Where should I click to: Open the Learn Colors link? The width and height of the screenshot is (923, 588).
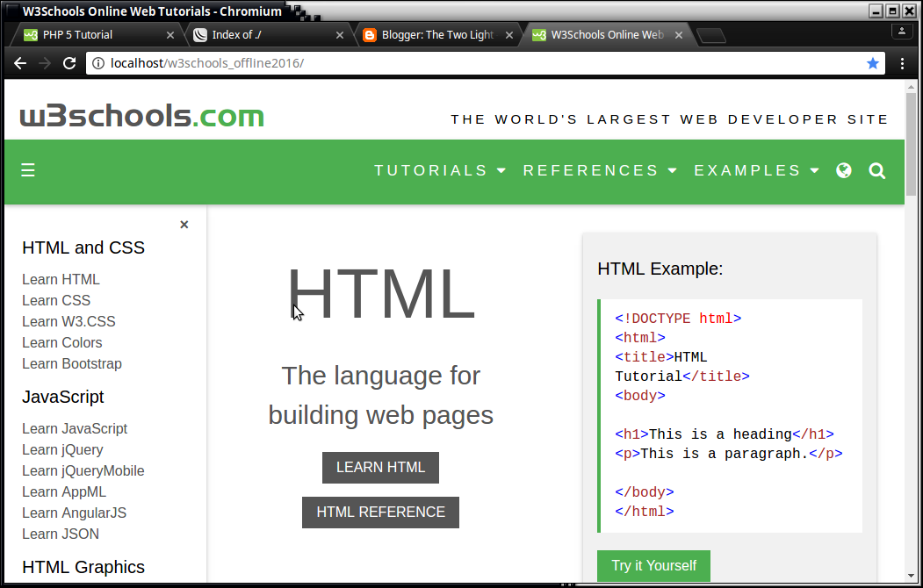(61, 343)
